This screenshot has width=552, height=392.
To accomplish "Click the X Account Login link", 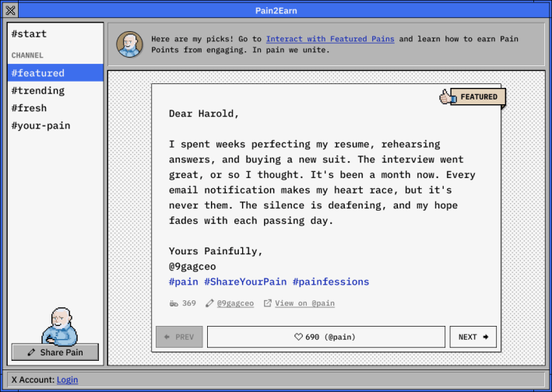I will (x=68, y=380).
